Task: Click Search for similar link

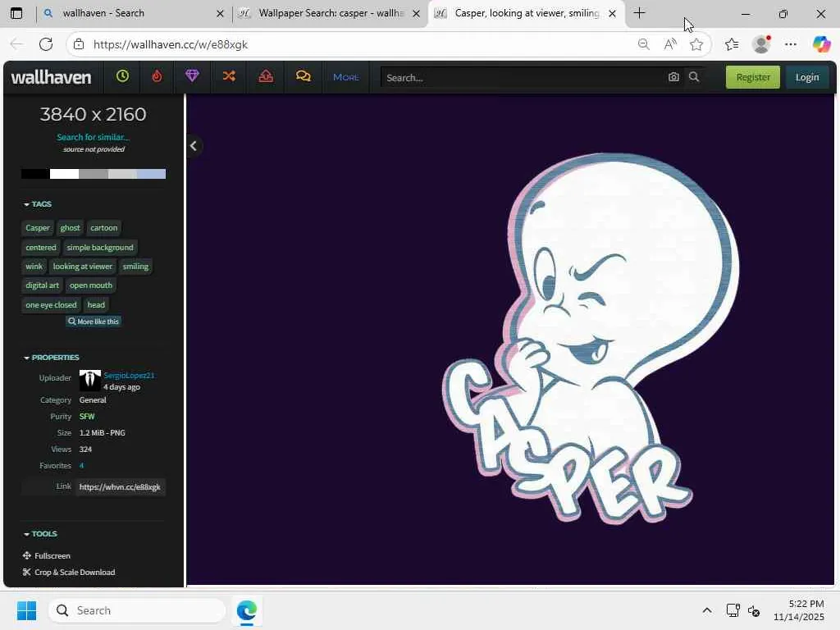Action: point(94,137)
